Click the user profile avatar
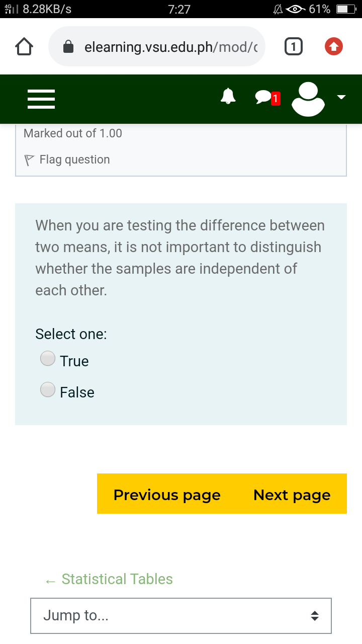 tap(308, 99)
